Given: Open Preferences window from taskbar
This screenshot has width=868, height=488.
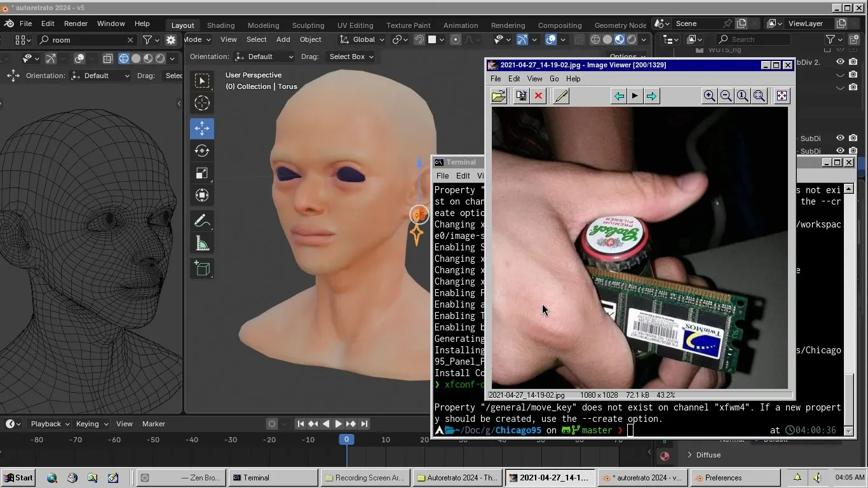Looking at the screenshot, I should [735, 478].
